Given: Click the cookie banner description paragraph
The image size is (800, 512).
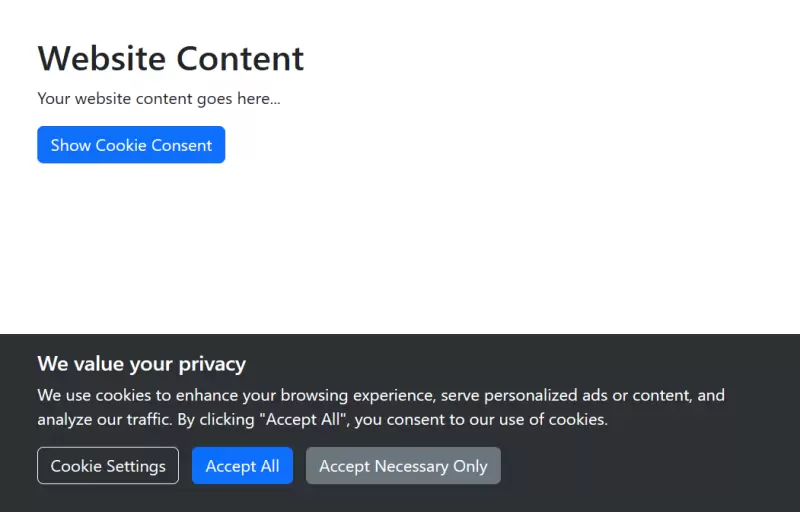Looking at the screenshot, I should [380, 407].
